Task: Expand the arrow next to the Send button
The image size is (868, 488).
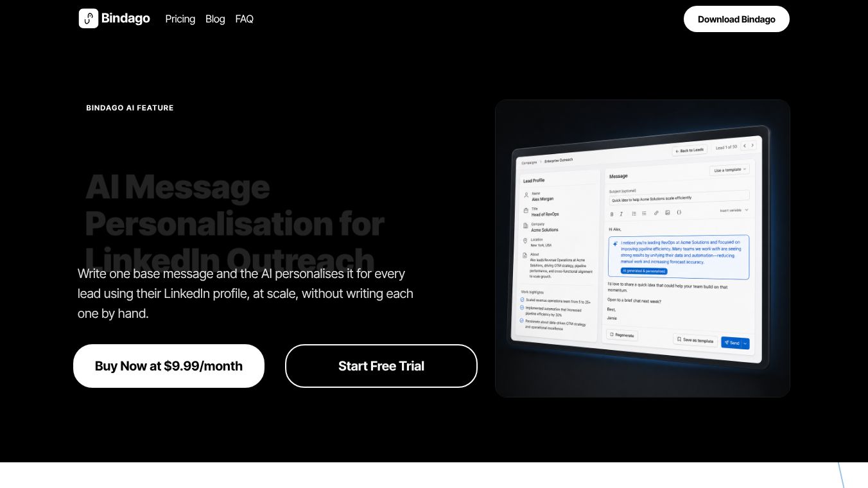Action: [745, 343]
